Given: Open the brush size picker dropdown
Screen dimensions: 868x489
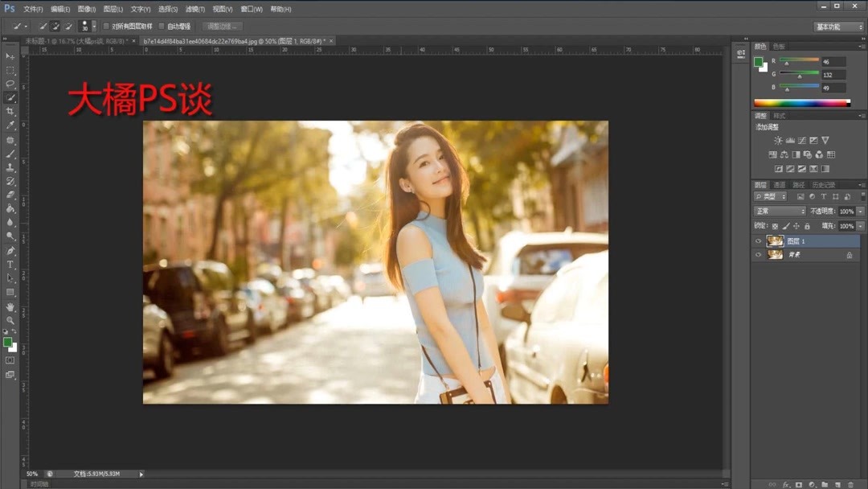Looking at the screenshot, I should coord(94,27).
